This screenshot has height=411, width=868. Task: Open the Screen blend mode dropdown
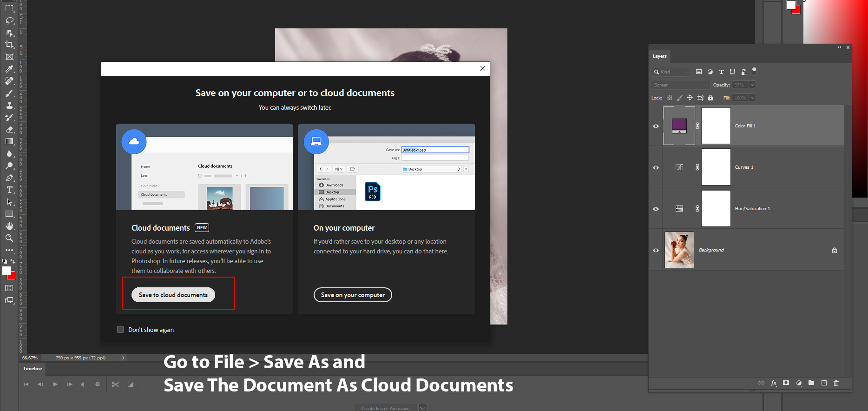[x=680, y=85]
